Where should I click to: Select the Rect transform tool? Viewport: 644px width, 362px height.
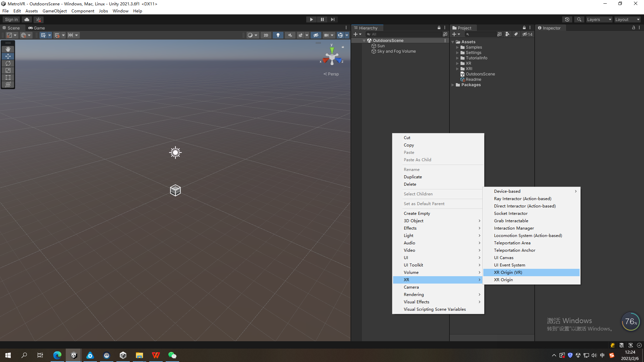click(8, 77)
